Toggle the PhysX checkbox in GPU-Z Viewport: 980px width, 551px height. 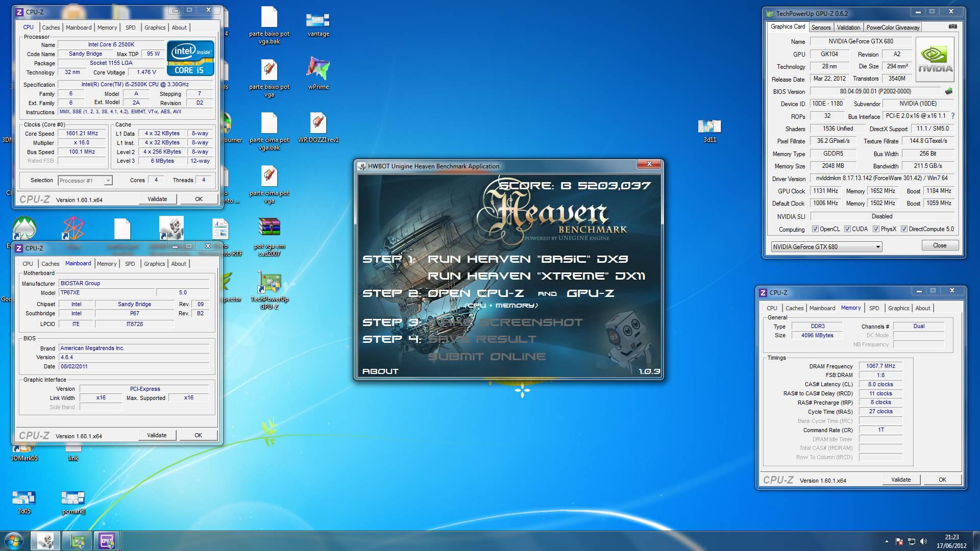876,229
